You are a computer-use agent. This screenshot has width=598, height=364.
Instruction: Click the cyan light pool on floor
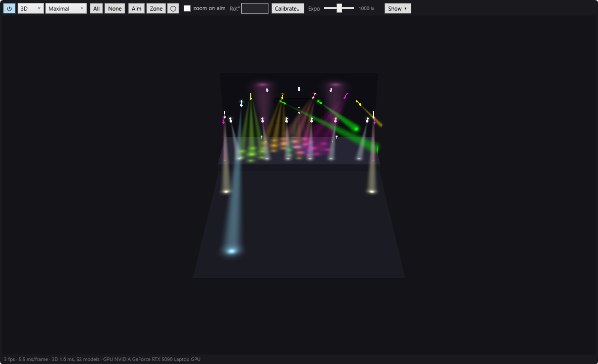pyautogui.click(x=232, y=251)
